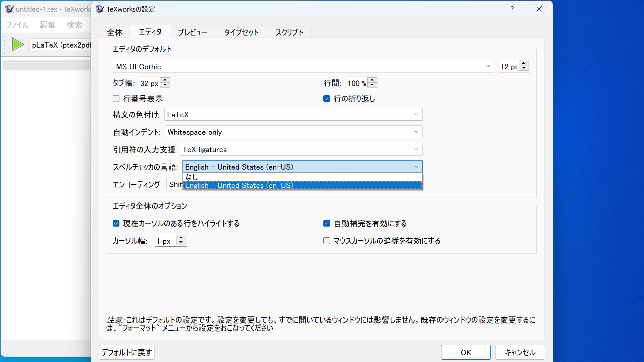Switch to the 全体 tab
The image size is (644, 362).
115,32
